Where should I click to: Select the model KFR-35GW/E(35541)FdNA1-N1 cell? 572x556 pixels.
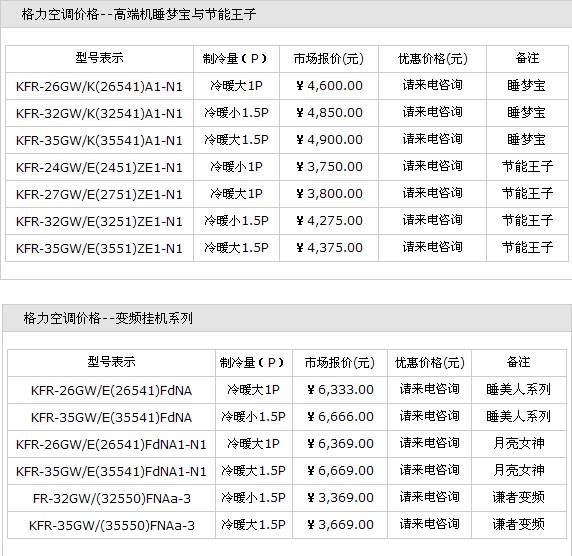coord(111,471)
